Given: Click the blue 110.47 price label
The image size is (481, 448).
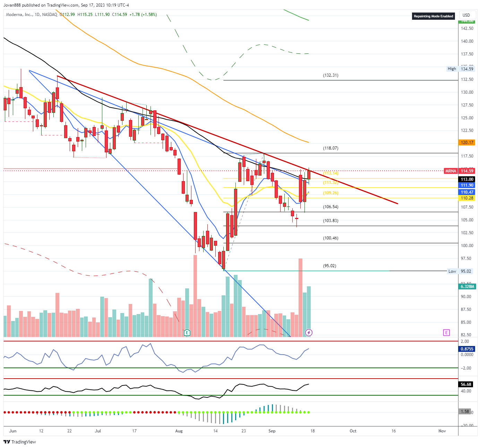Looking at the screenshot, I should 467,192.
